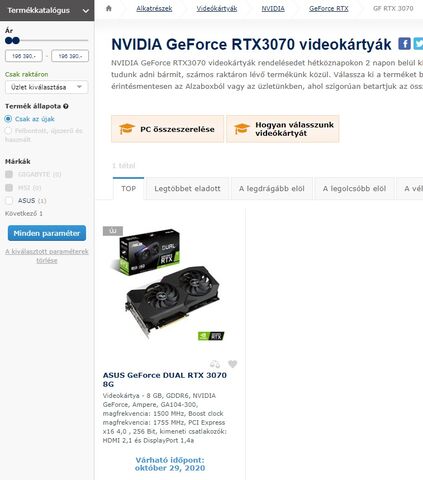The image size is (423, 480).
Task: Open Termék állapota help question mark
Action: click(x=66, y=106)
